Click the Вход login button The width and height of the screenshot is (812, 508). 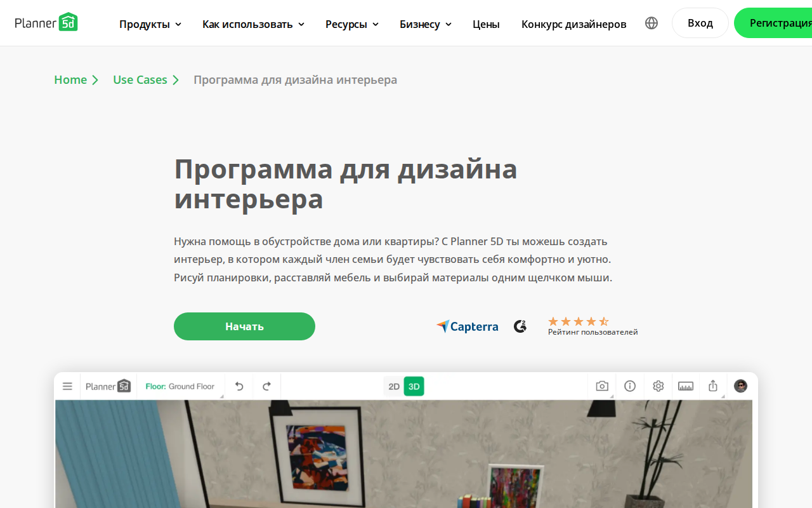click(700, 23)
